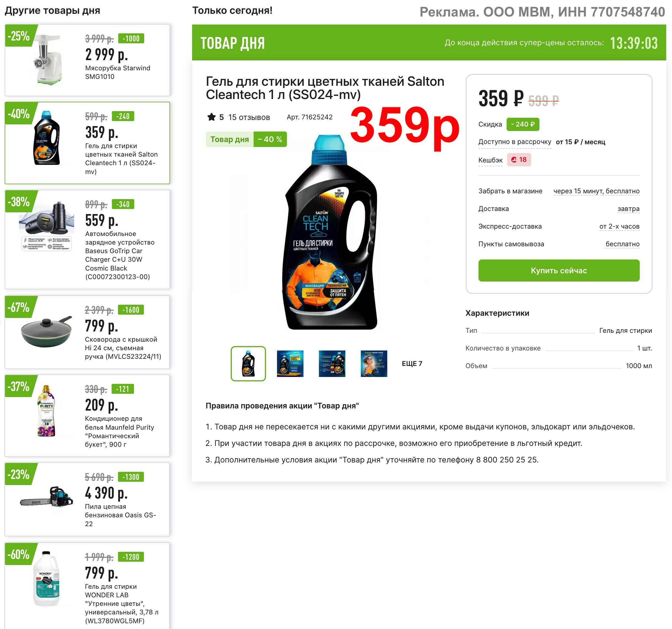Show the ЕЩЕ 7 more photos
The width and height of the screenshot is (672, 629).
click(412, 363)
